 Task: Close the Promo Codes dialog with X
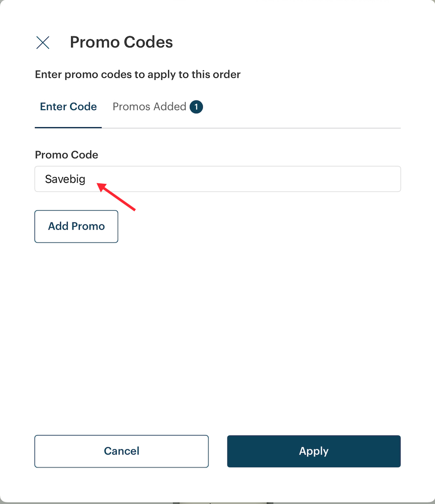43,43
